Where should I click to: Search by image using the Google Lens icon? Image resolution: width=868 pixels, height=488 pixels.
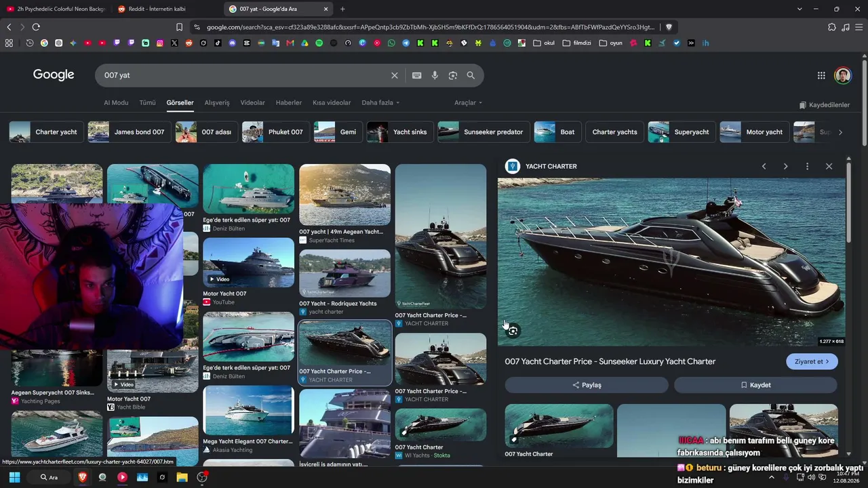pos(453,75)
